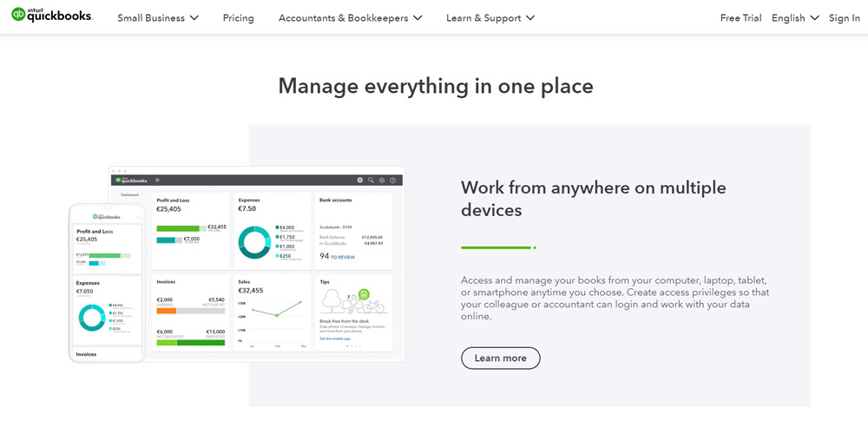Click the QuickBooks logo on phone mockup

[x=107, y=216]
